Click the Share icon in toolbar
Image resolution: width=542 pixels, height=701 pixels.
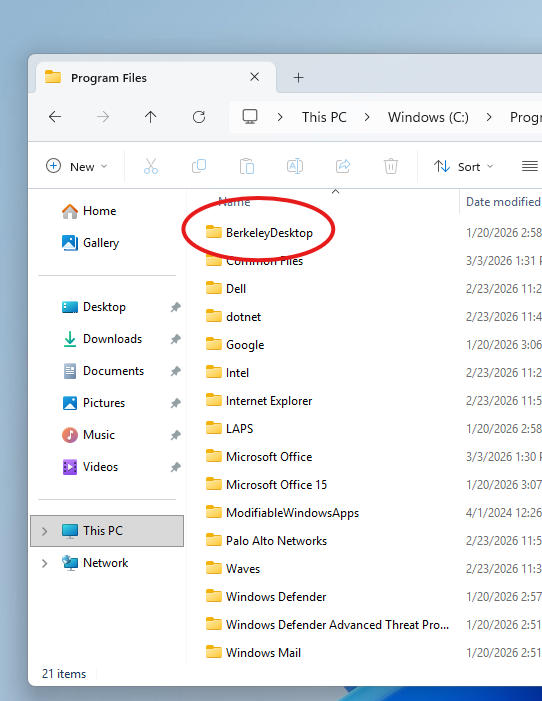tap(343, 166)
